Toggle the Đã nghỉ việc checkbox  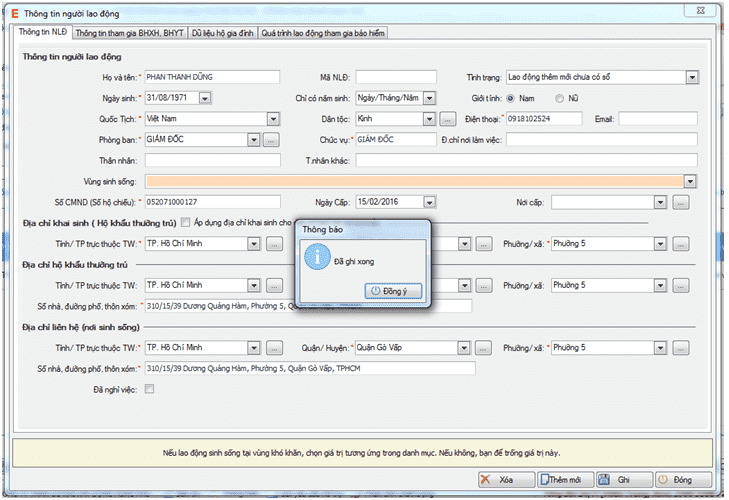tap(150, 389)
